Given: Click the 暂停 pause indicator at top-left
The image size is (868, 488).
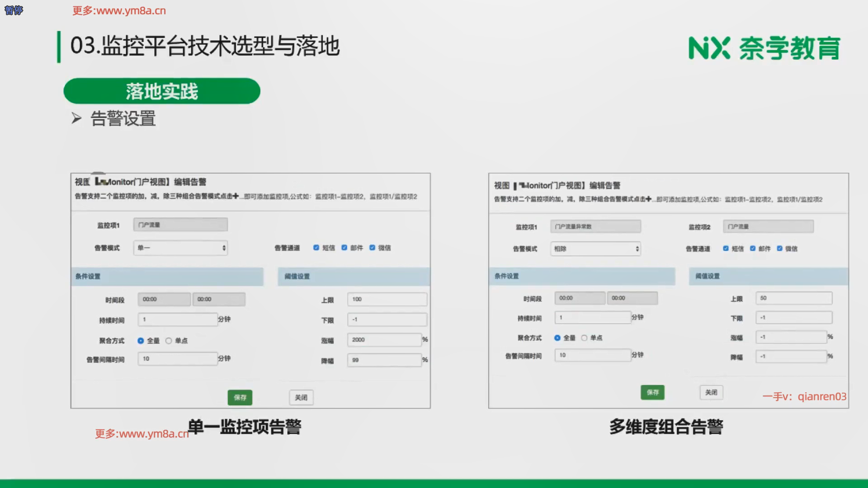Looking at the screenshot, I should click(14, 10).
